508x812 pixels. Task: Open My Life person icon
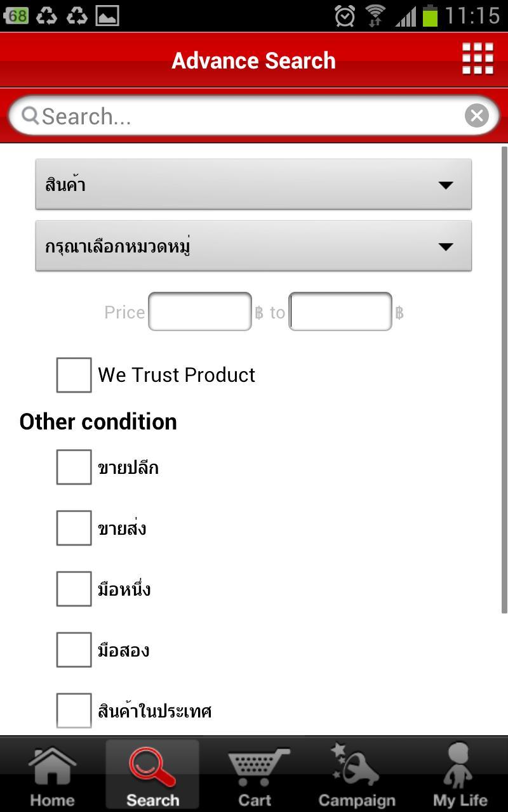460,774
